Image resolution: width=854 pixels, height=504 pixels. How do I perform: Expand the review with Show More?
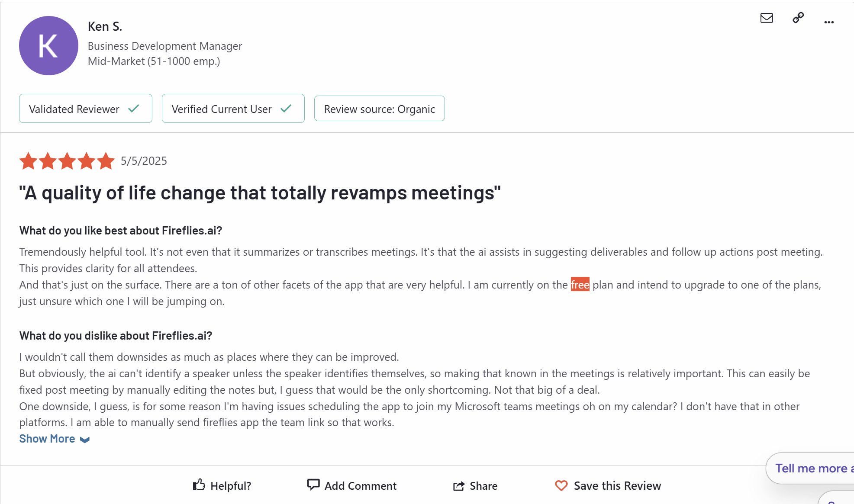pyautogui.click(x=55, y=439)
